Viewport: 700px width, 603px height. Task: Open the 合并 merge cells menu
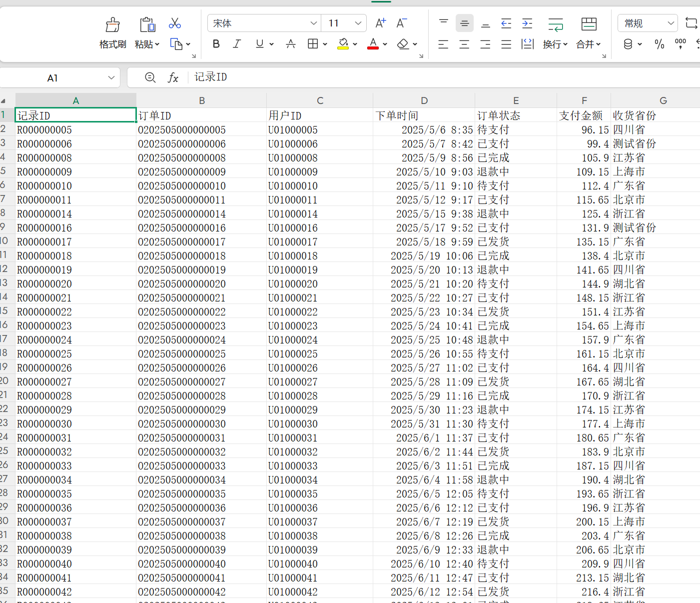(588, 44)
